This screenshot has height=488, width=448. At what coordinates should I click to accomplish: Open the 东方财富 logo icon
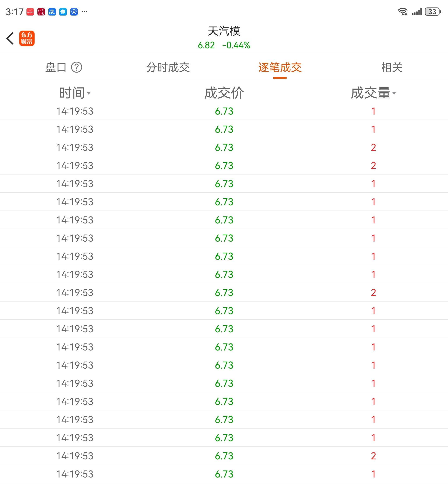(27, 38)
